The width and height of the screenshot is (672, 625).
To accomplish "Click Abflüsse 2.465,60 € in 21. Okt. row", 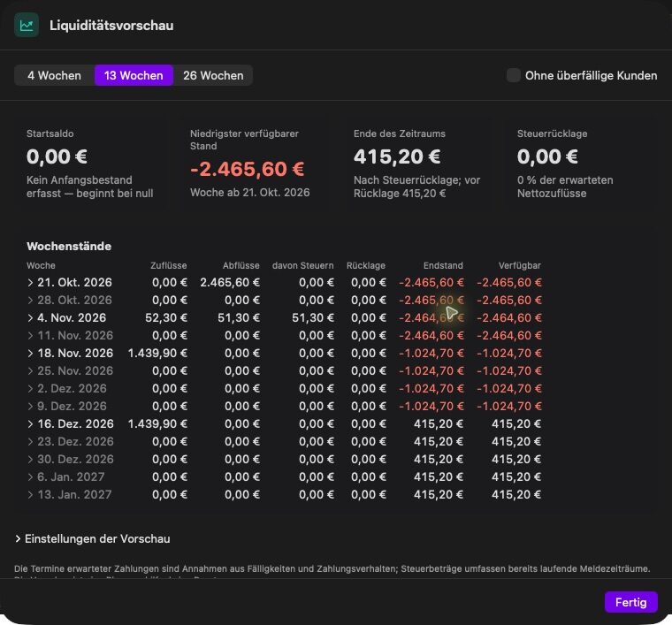I will (230, 283).
